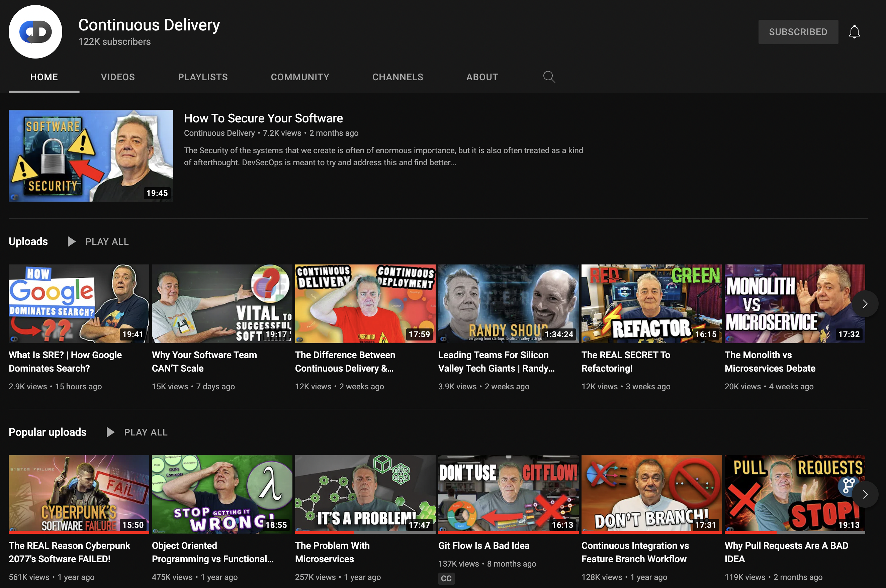Click the Uploads section heading

pos(28,241)
